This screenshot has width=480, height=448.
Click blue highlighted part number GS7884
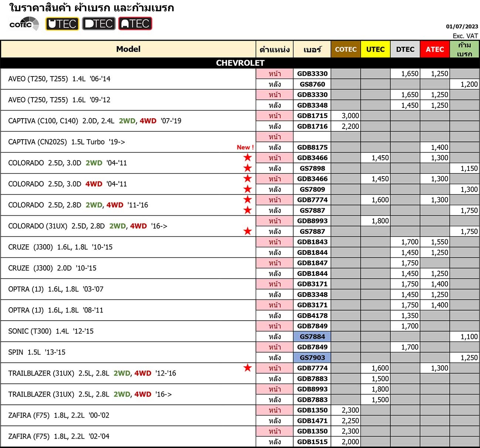pyautogui.click(x=312, y=337)
